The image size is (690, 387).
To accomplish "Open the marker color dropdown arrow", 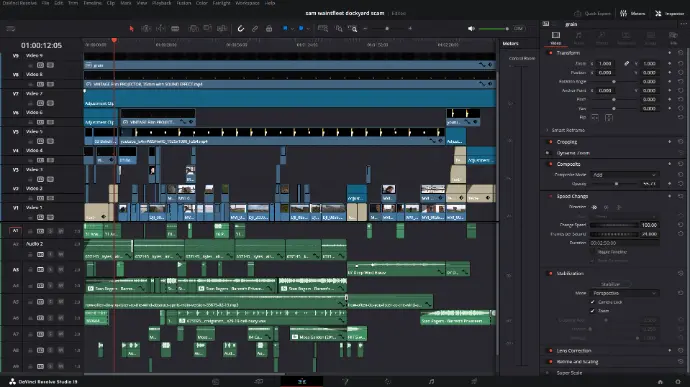I will (x=308, y=29).
